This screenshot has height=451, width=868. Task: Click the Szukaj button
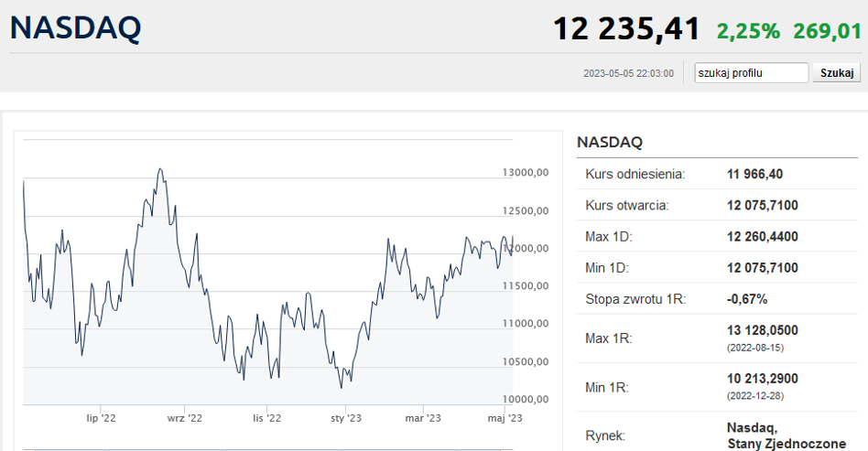(837, 72)
